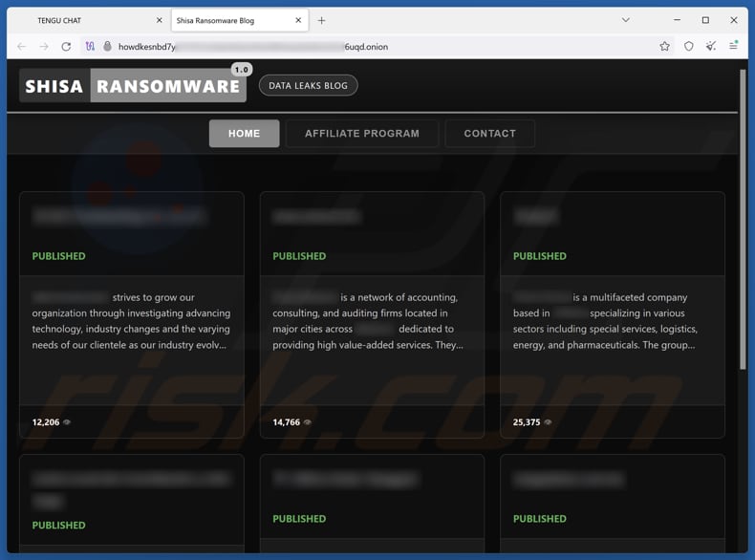The image size is (755, 560).
Task: Open card describing accounting and auditing firms
Action: (x=372, y=315)
